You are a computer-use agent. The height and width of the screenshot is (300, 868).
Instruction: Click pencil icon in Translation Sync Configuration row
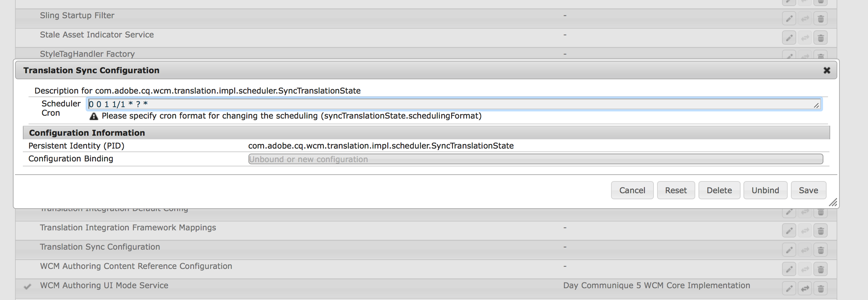tap(789, 250)
